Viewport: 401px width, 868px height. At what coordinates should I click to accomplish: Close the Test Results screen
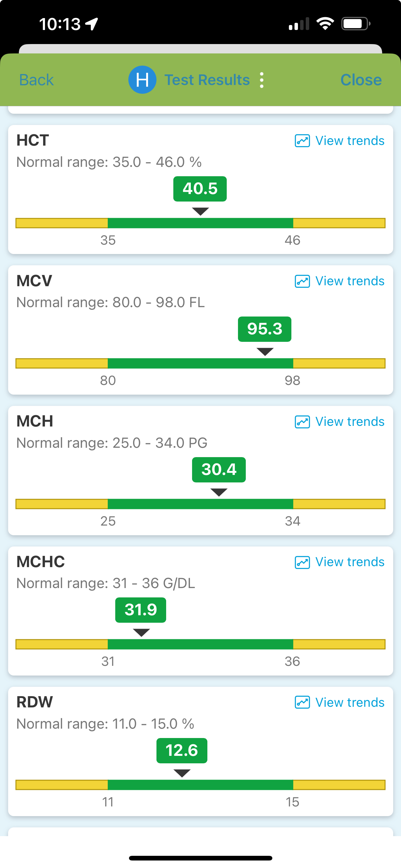361,80
